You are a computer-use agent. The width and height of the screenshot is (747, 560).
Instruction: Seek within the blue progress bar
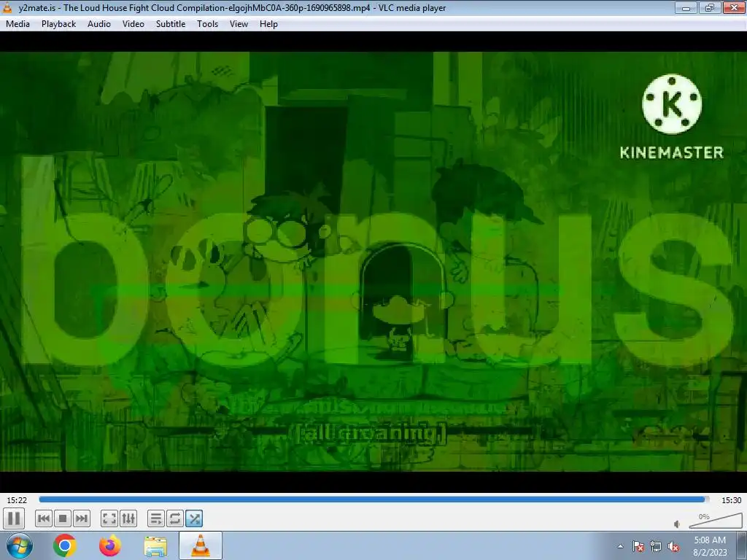374,499
